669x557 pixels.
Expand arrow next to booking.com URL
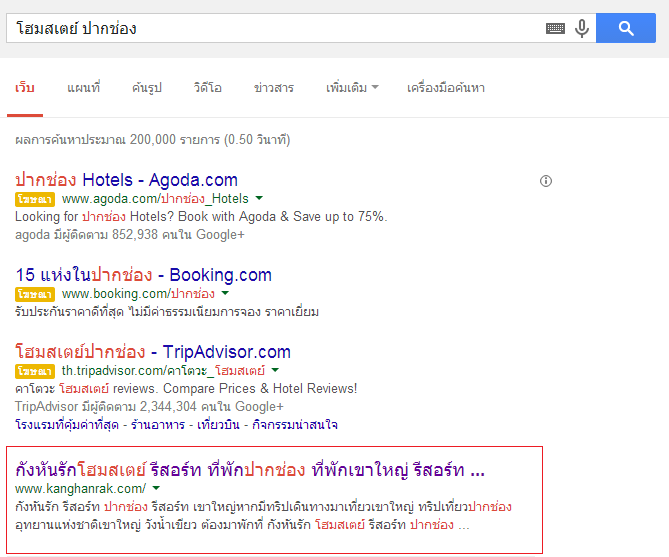coord(225,294)
